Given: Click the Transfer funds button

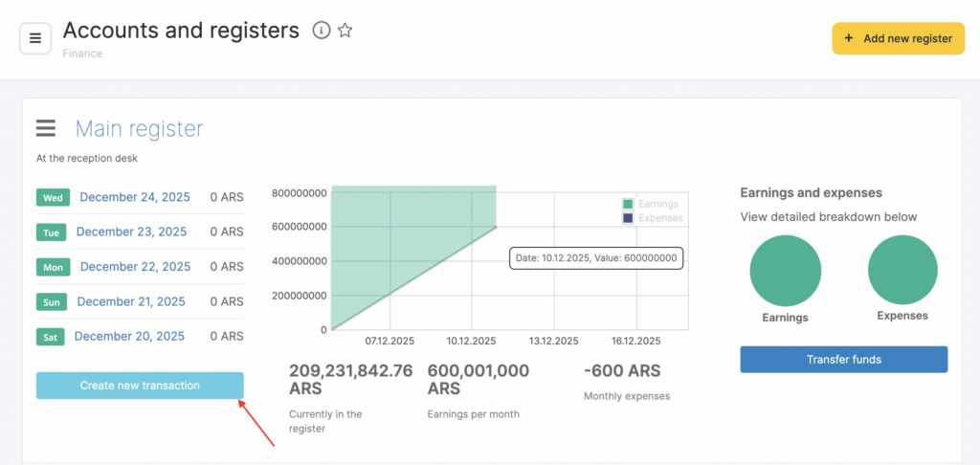Looking at the screenshot, I should point(843,360).
